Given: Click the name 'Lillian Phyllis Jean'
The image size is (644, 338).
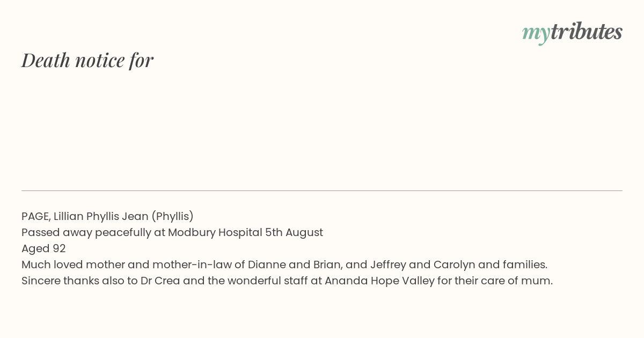Looking at the screenshot, I should (101, 216).
